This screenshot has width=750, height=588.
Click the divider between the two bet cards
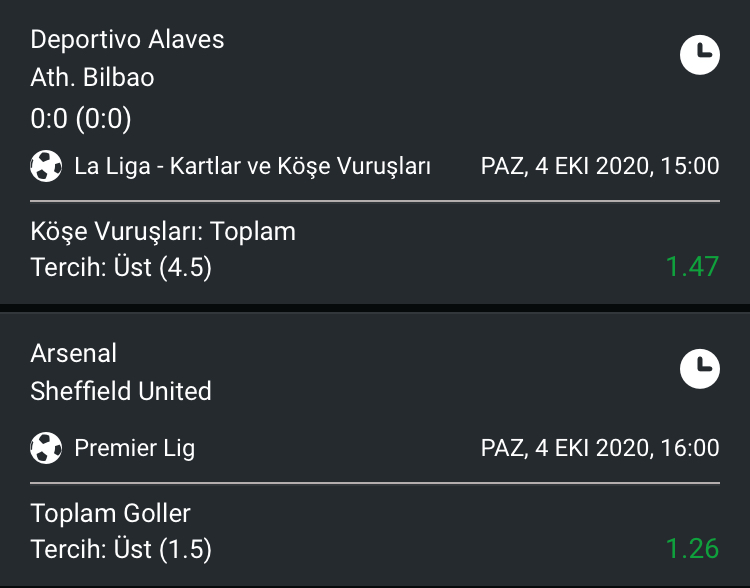pyautogui.click(x=375, y=308)
